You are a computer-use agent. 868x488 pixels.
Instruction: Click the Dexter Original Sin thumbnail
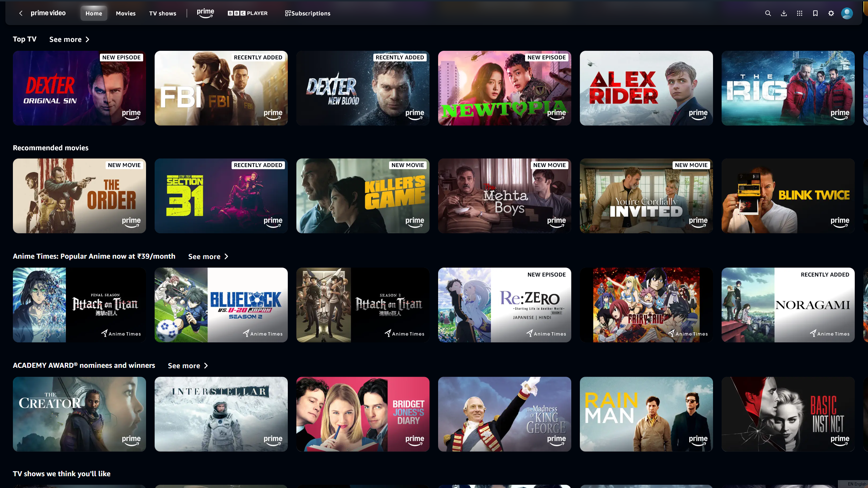tap(79, 88)
